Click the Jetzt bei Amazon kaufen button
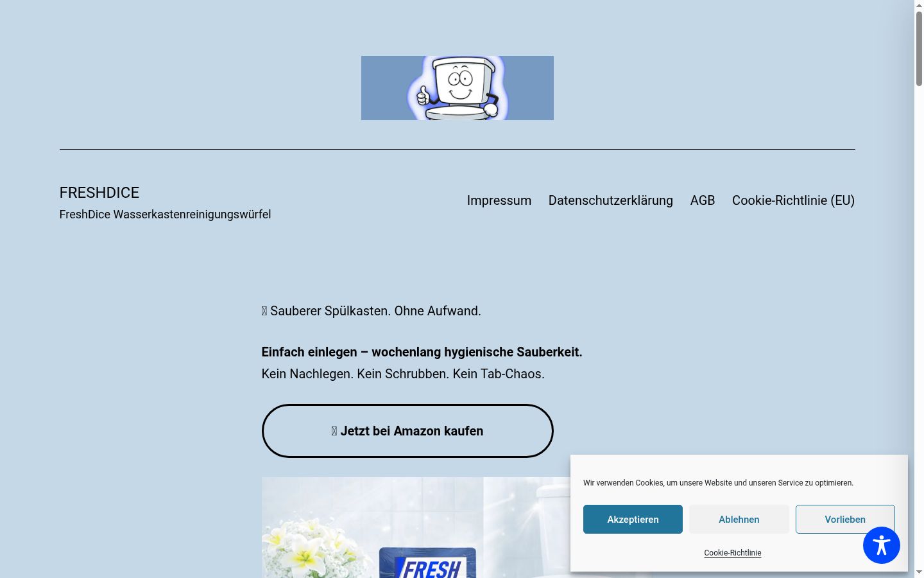This screenshot has width=924, height=578. [x=407, y=431]
